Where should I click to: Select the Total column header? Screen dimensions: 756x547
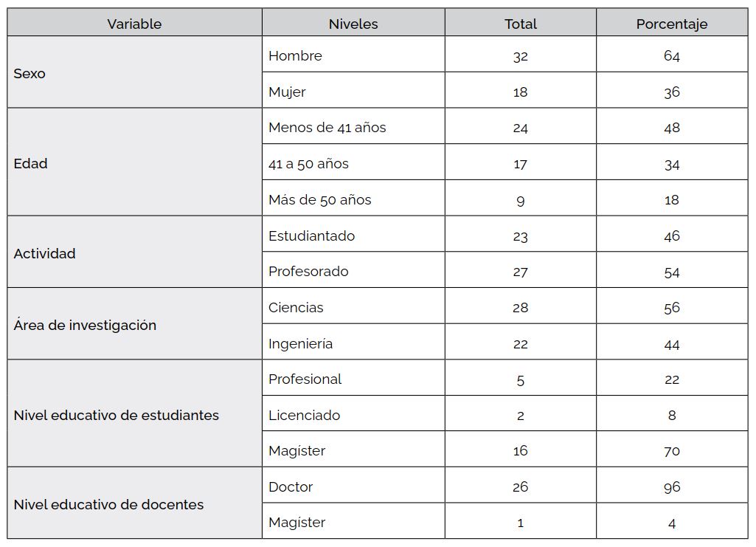pos(520,24)
